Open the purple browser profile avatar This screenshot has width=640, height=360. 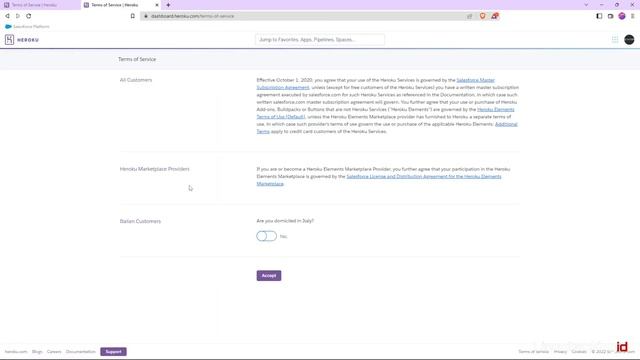pos(622,16)
